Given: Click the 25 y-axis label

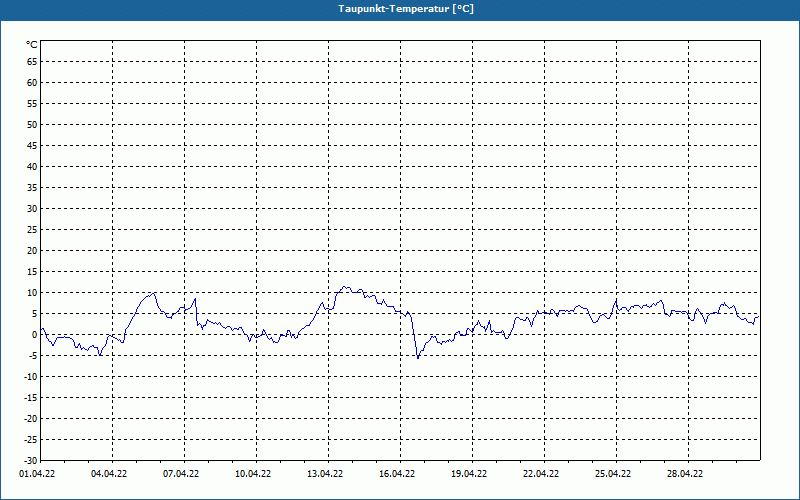Looking at the screenshot, I should pos(32,230).
